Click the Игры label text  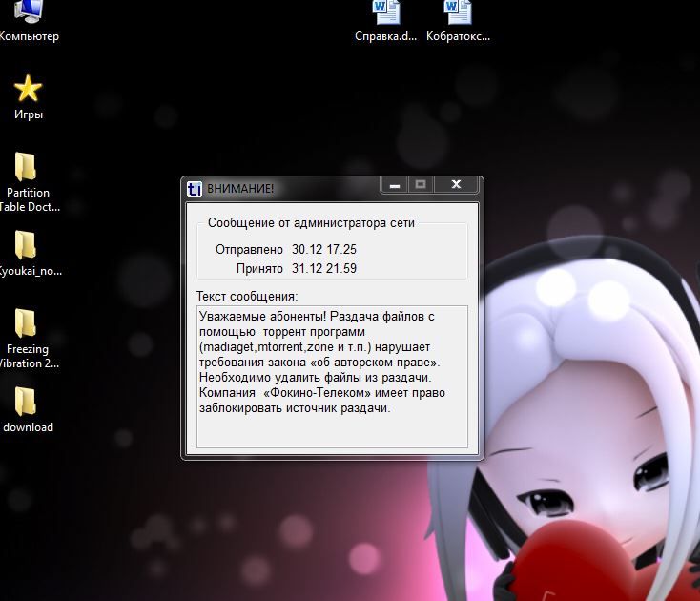click(29, 114)
